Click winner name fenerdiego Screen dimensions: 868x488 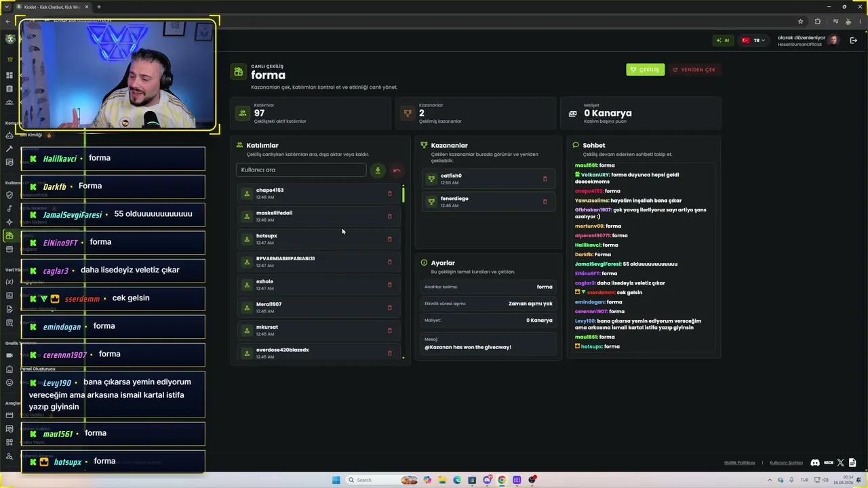(x=454, y=199)
